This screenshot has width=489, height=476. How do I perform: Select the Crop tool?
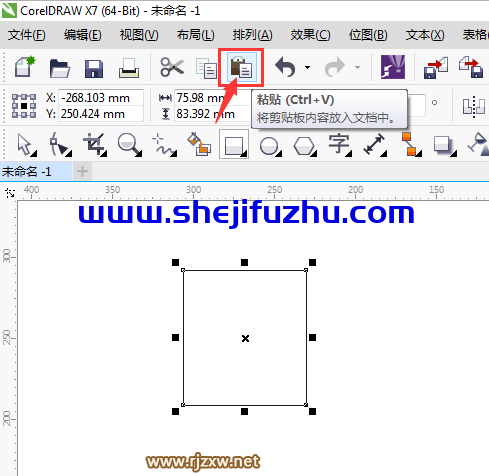point(95,144)
